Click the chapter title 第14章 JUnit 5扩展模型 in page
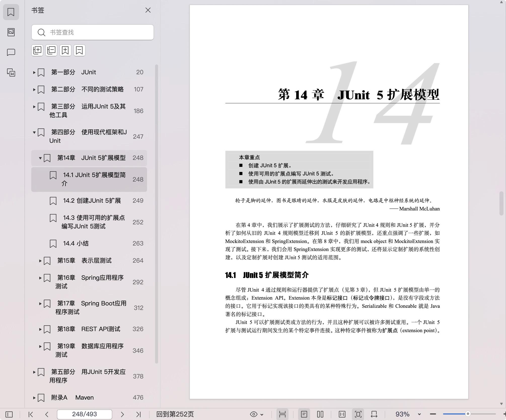Screen dimensions: 506x420 point(359,94)
